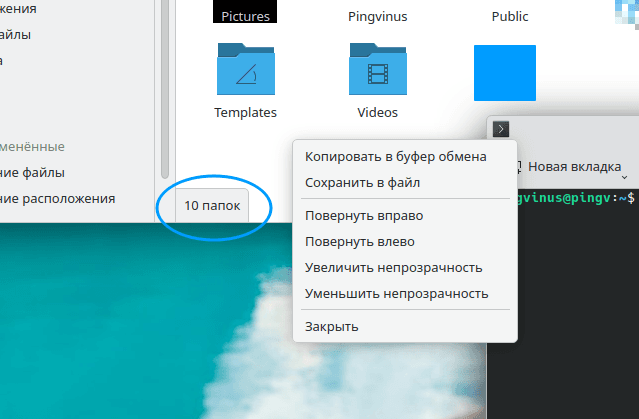Open the Templates folder icon
This screenshot has height=419, width=639.
point(245,72)
